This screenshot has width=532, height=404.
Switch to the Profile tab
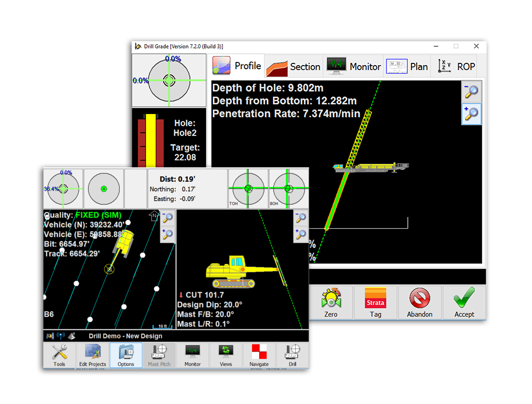click(237, 66)
